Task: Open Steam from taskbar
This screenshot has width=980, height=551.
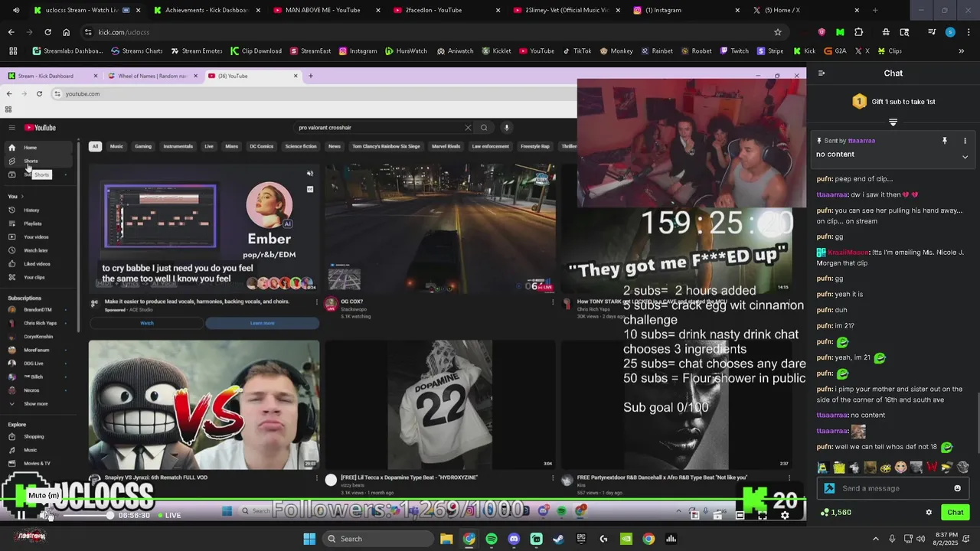Action: click(x=559, y=539)
